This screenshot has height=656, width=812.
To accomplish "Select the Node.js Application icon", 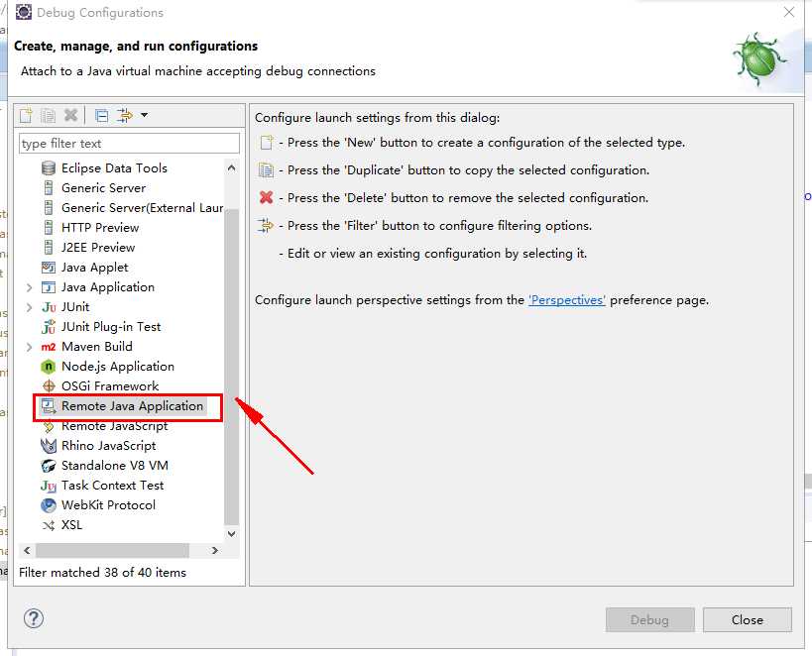I will (49, 367).
